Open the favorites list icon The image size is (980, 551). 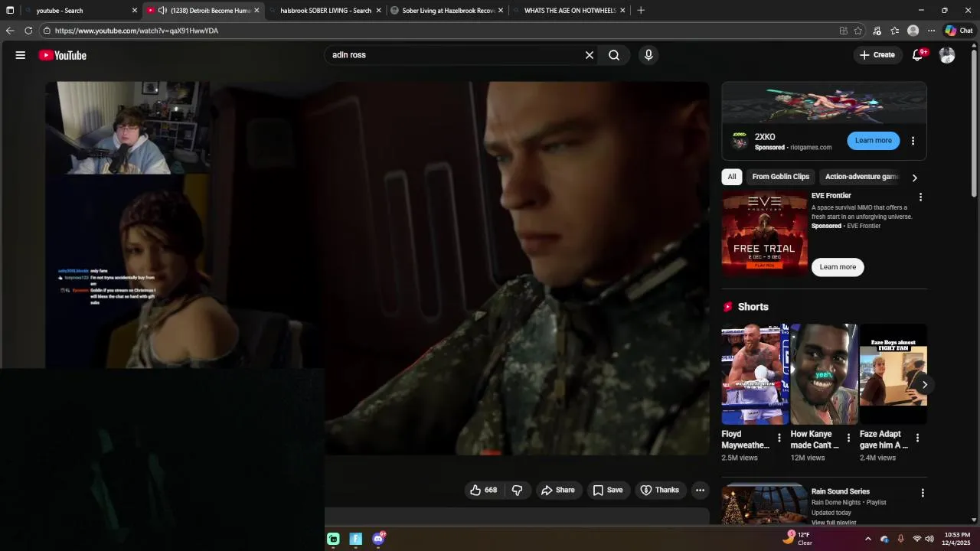(x=894, y=31)
